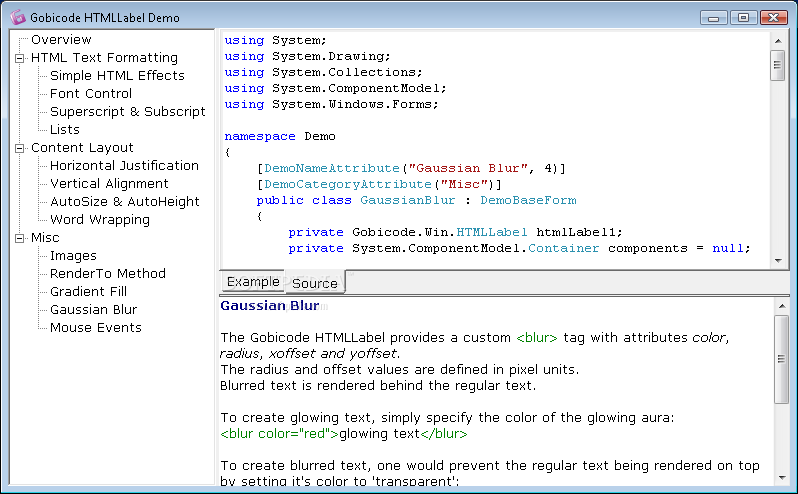
Task: Open the Overview tree item
Action: pyautogui.click(x=61, y=40)
